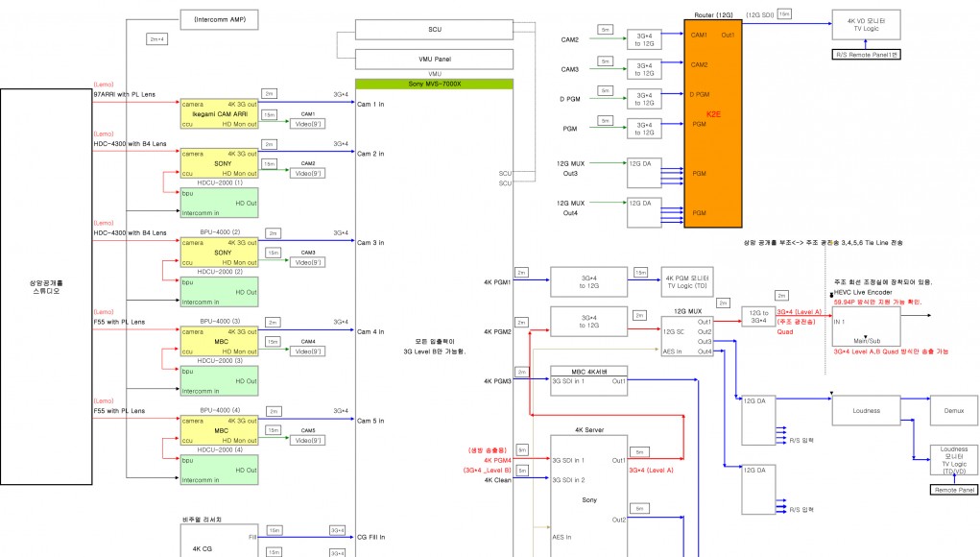Viewport: 980px width, 557px height.
Task: Click the "VMU" label under VMU Panel
Action: (x=435, y=74)
